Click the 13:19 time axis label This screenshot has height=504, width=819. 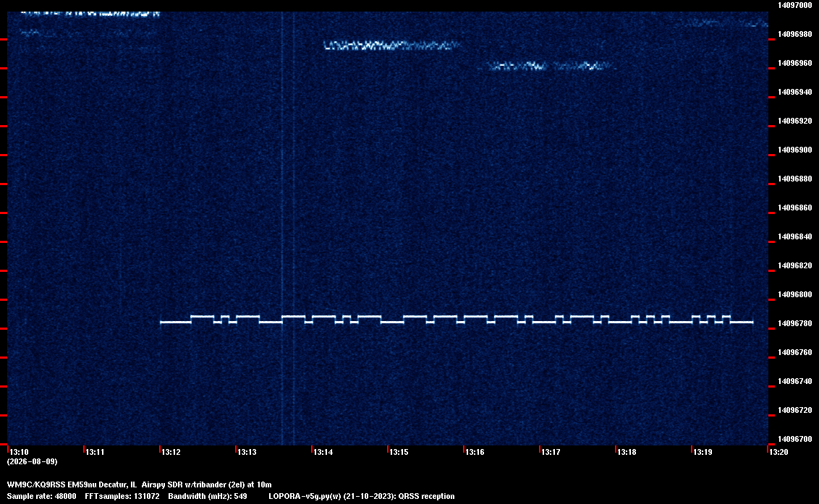click(x=703, y=452)
